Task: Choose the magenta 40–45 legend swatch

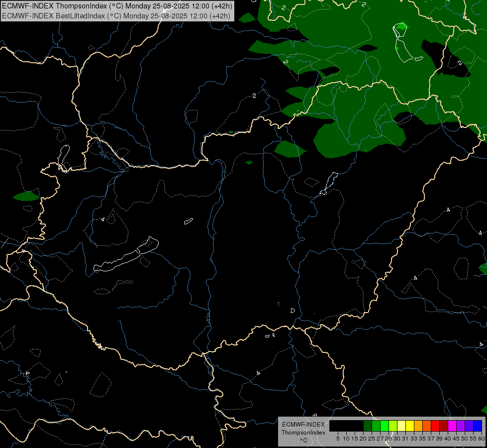Action: click(452, 426)
